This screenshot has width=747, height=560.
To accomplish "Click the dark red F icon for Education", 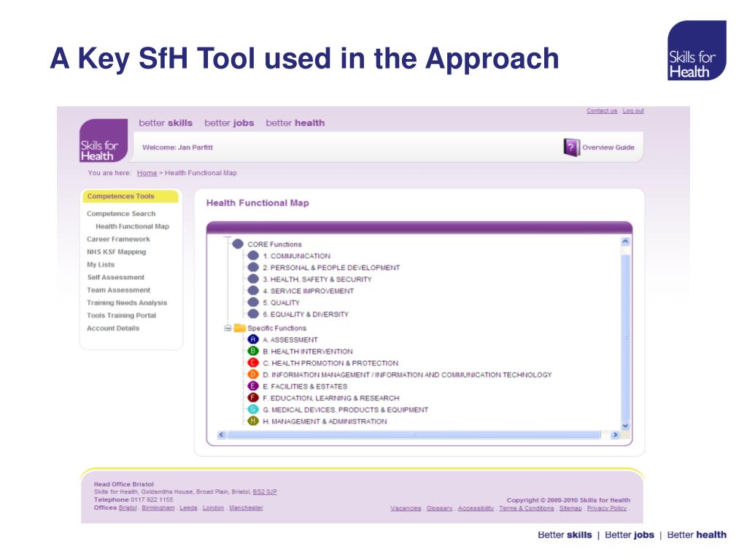I will 253,398.
